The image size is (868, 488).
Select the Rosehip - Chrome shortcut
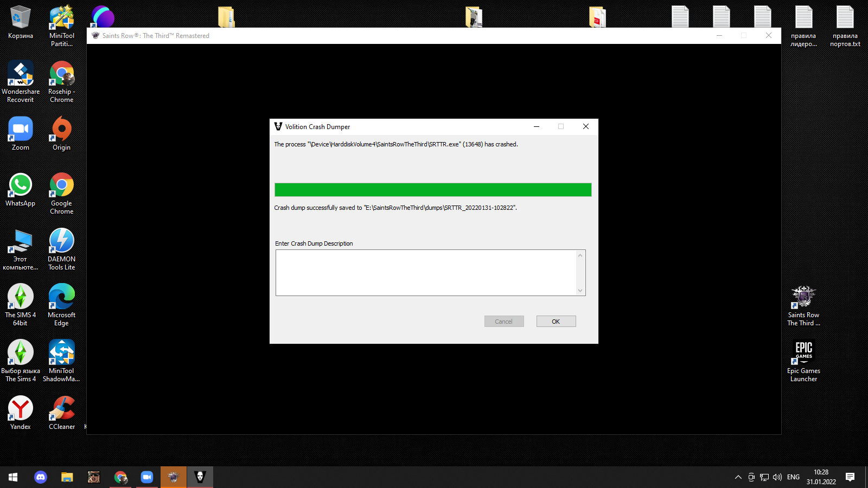[62, 81]
